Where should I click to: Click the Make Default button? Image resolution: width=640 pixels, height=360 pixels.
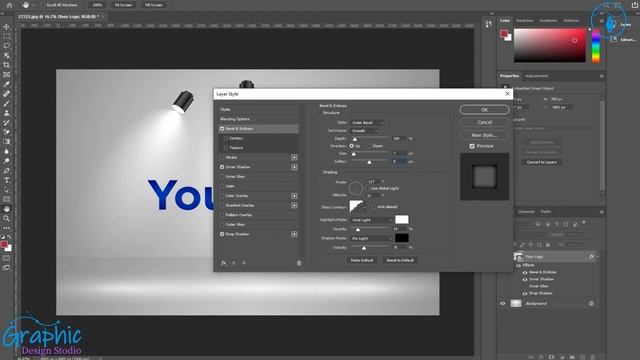click(362, 260)
